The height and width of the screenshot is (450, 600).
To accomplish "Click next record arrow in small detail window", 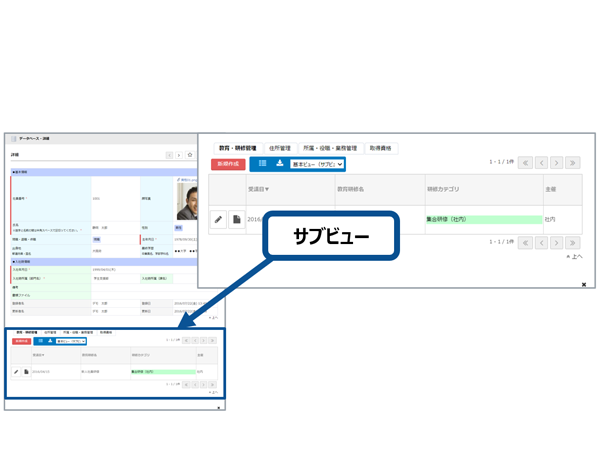I will 179,155.
